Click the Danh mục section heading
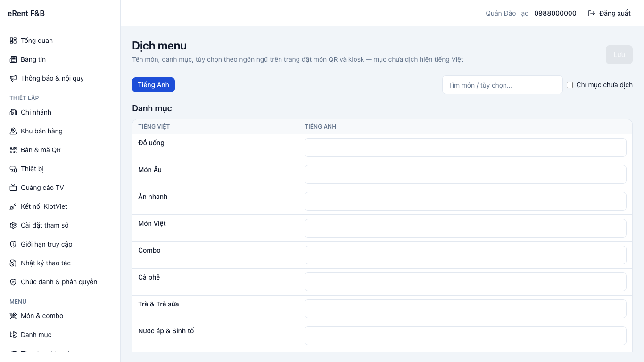644x362 pixels. pos(152,108)
